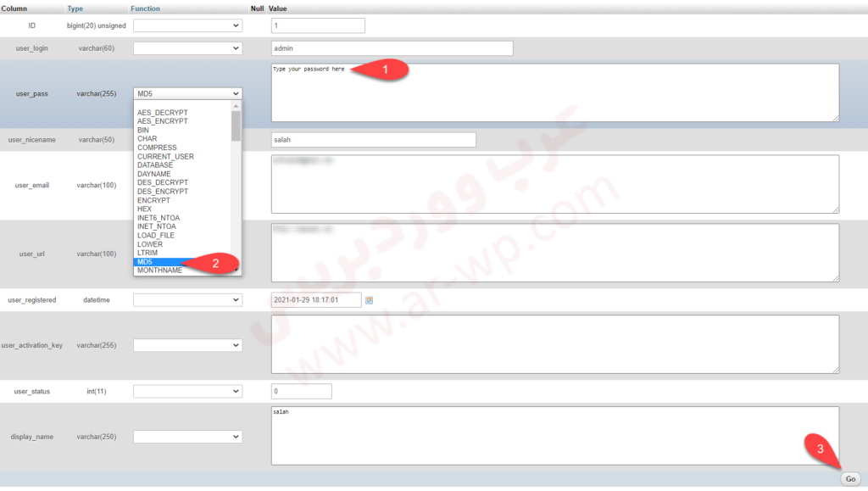The image size is (868, 491).
Task: Open function dropdown for ID row
Action: (187, 25)
